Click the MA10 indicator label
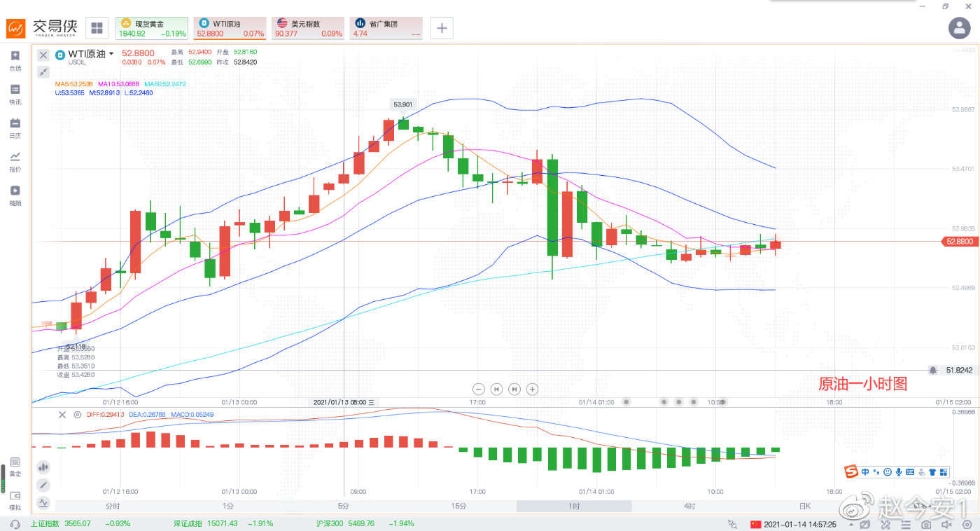The image size is (980, 531). pyautogui.click(x=118, y=83)
